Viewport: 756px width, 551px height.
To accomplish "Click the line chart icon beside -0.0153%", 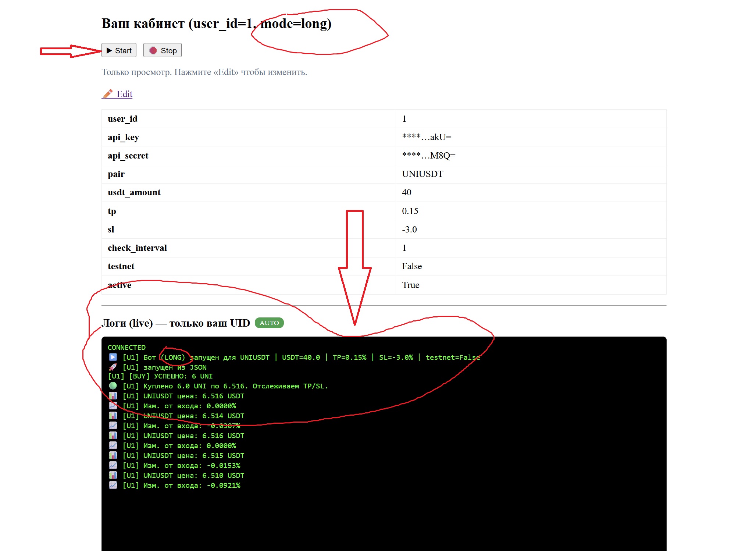I will 113,465.
